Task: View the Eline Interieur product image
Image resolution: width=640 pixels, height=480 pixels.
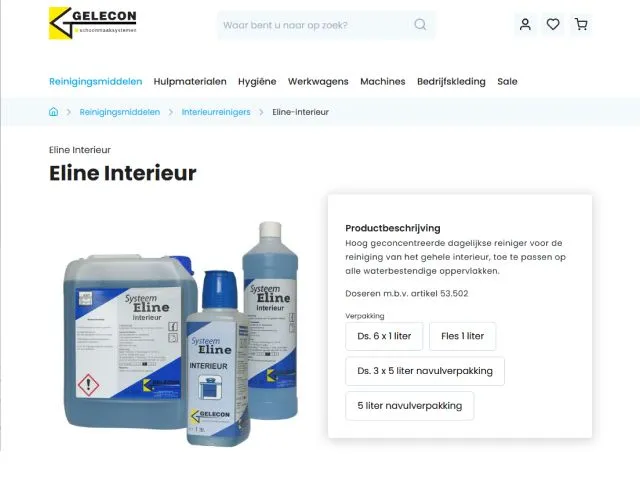Action: pos(182,334)
